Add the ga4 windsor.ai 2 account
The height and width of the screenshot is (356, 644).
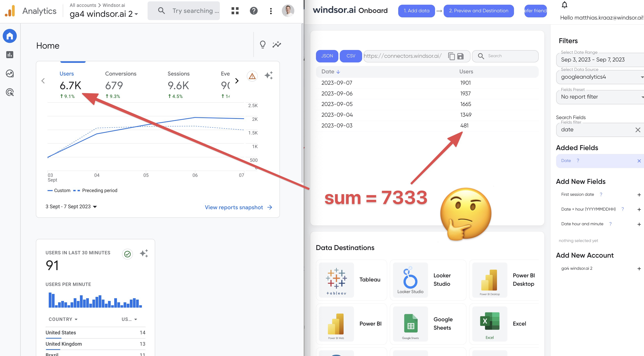(x=639, y=269)
